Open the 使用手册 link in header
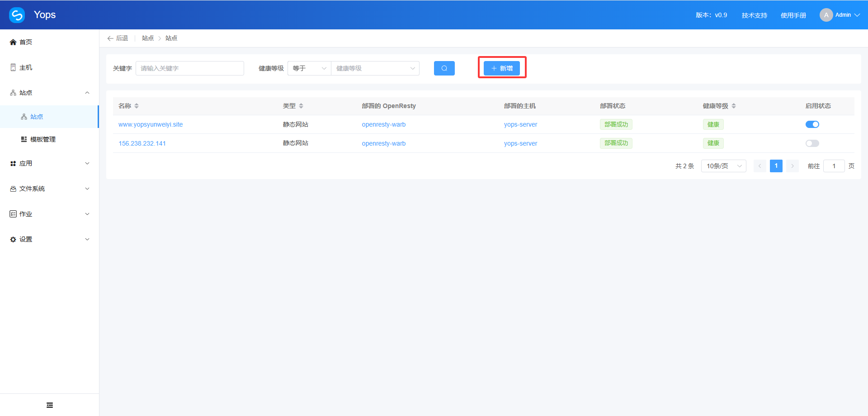This screenshot has height=416, width=868. coord(793,15)
